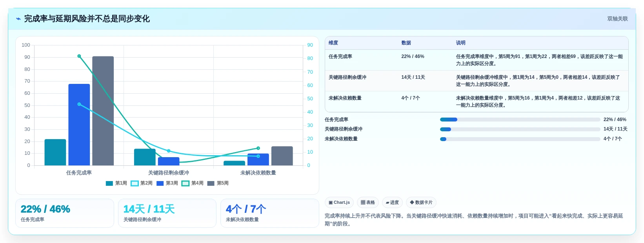Click the 表格 tag
The image size is (644, 243).
click(368, 203)
